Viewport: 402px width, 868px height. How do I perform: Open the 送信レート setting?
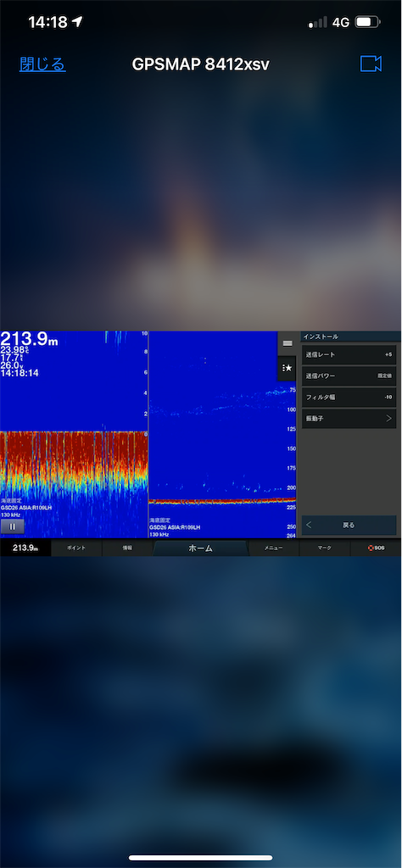click(x=349, y=354)
